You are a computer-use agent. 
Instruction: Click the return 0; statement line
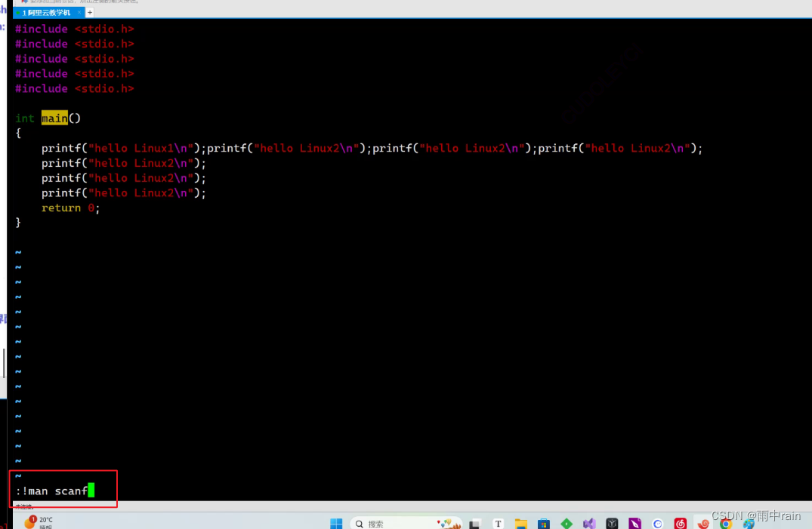coord(69,208)
